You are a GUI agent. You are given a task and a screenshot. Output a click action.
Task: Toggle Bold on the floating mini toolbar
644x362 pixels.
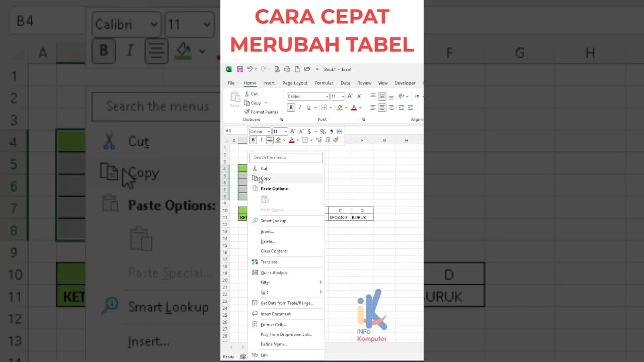coord(253,140)
